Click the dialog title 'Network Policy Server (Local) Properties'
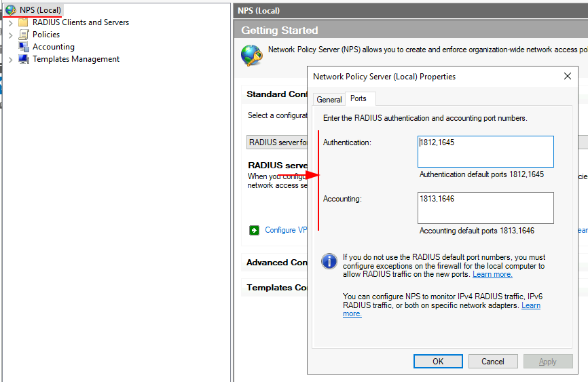 point(384,77)
